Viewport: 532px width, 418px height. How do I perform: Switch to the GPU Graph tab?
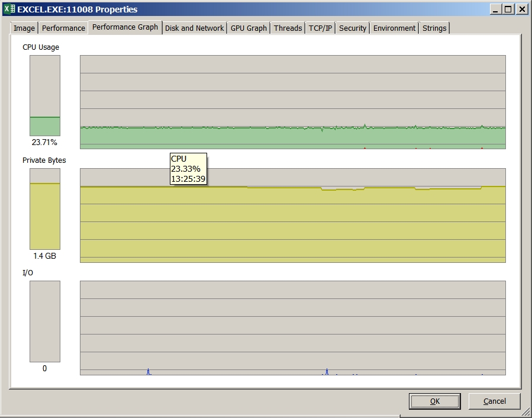click(249, 28)
